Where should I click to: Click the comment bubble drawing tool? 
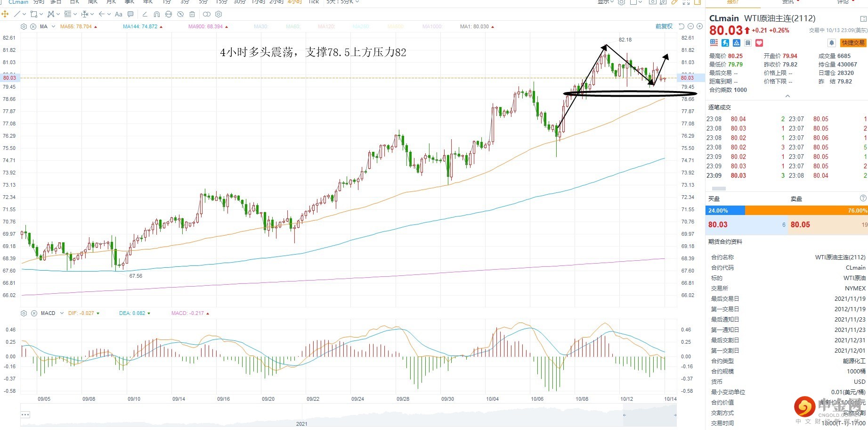tap(130, 14)
